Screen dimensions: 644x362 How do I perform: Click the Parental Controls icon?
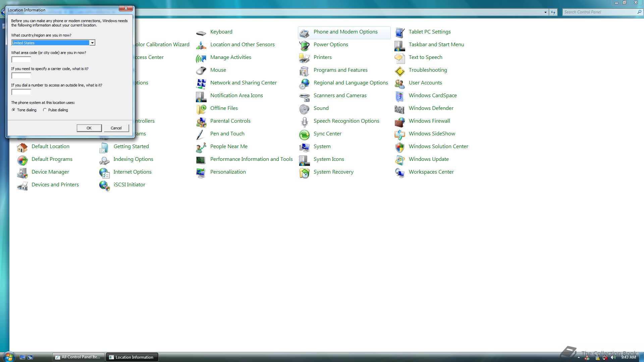[x=201, y=122]
